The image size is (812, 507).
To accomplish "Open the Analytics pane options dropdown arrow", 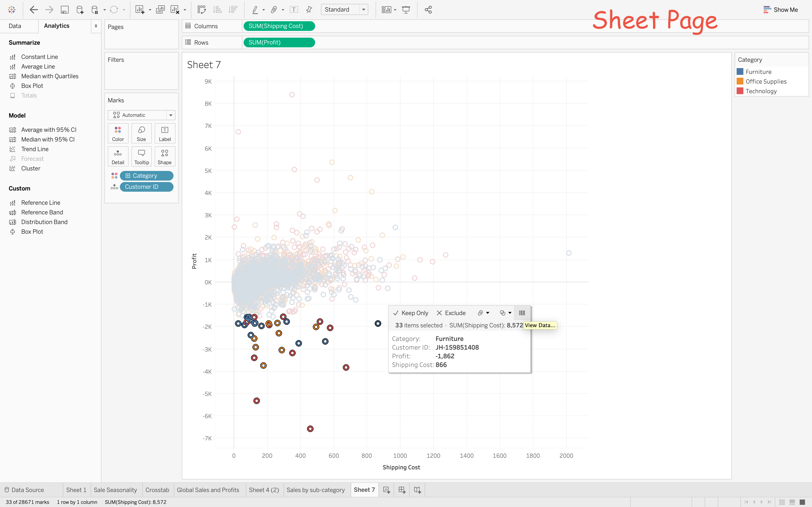I will [x=96, y=26].
